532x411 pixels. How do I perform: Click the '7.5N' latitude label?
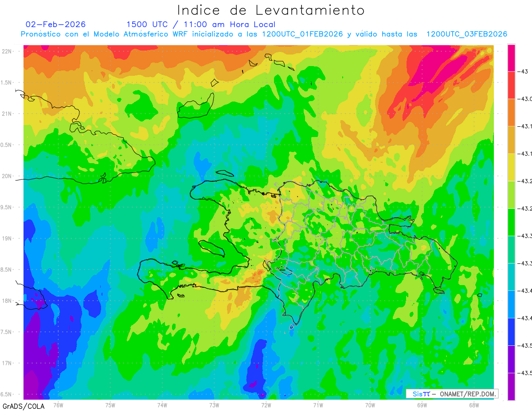pyautogui.click(x=7, y=332)
